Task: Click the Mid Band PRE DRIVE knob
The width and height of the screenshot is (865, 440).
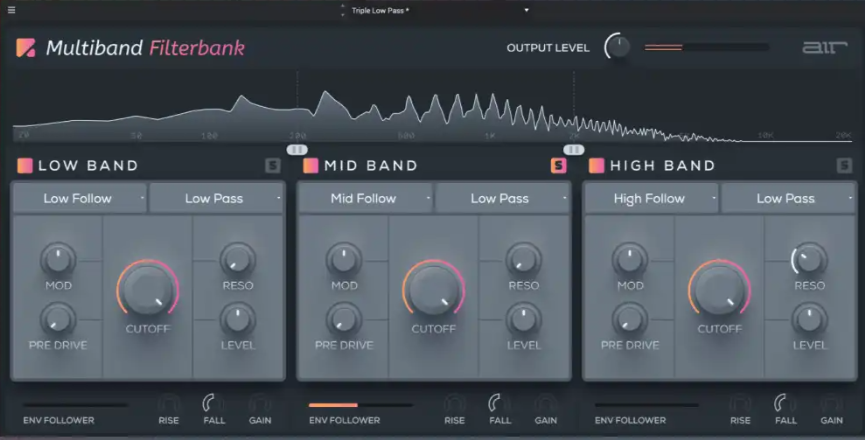Action: (344, 320)
